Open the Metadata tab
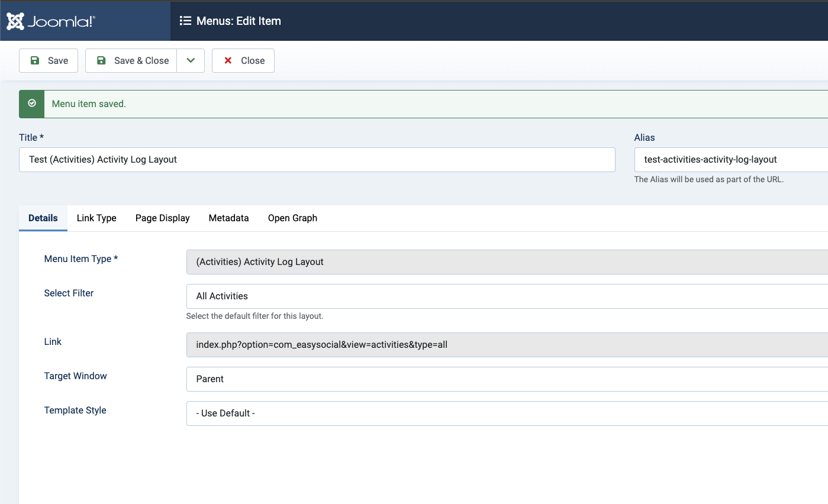 pos(228,218)
